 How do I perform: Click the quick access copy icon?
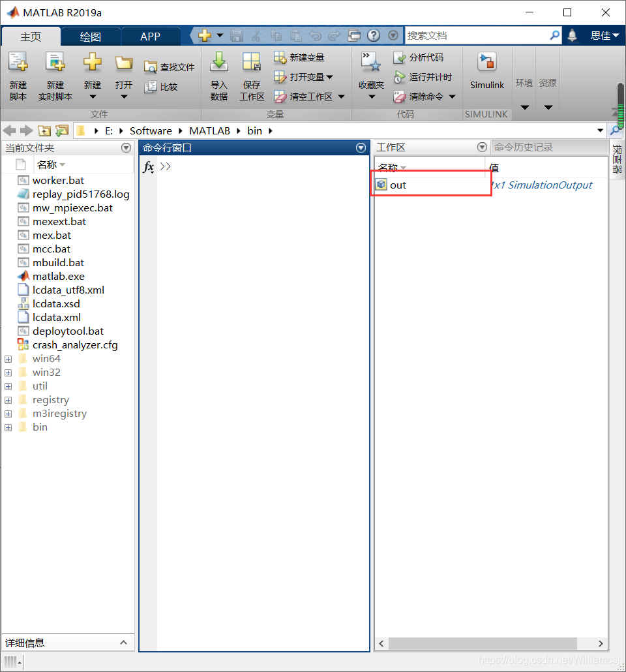[276, 36]
